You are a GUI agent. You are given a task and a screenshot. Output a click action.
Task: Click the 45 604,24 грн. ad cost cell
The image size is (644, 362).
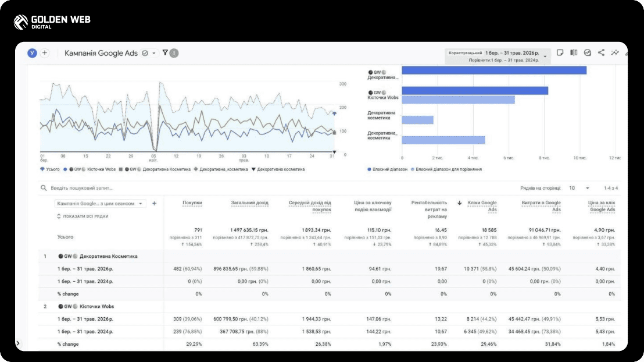tap(534, 269)
